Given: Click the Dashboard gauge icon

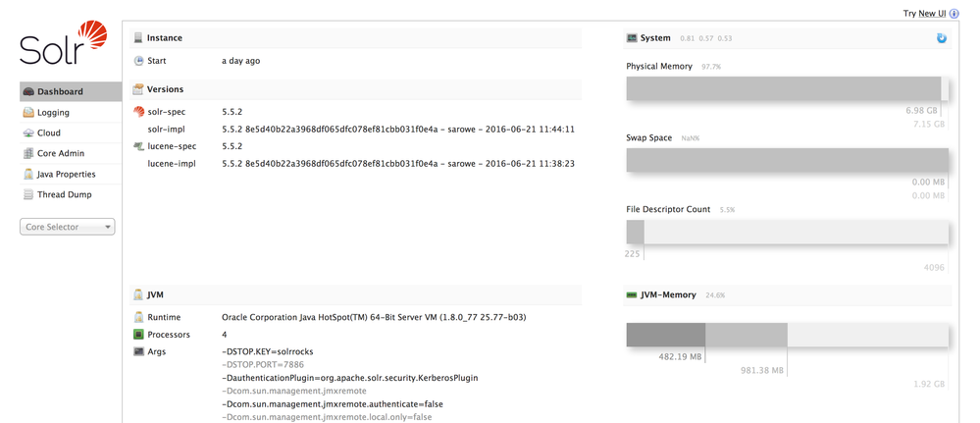Looking at the screenshot, I should click(28, 92).
